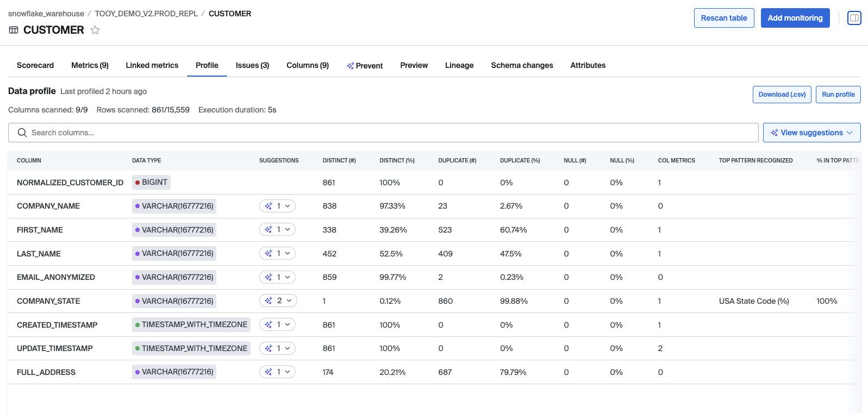The height and width of the screenshot is (413, 868).
Task: Expand suggestions chevron for FIRST_NAME
Action: pyautogui.click(x=288, y=230)
